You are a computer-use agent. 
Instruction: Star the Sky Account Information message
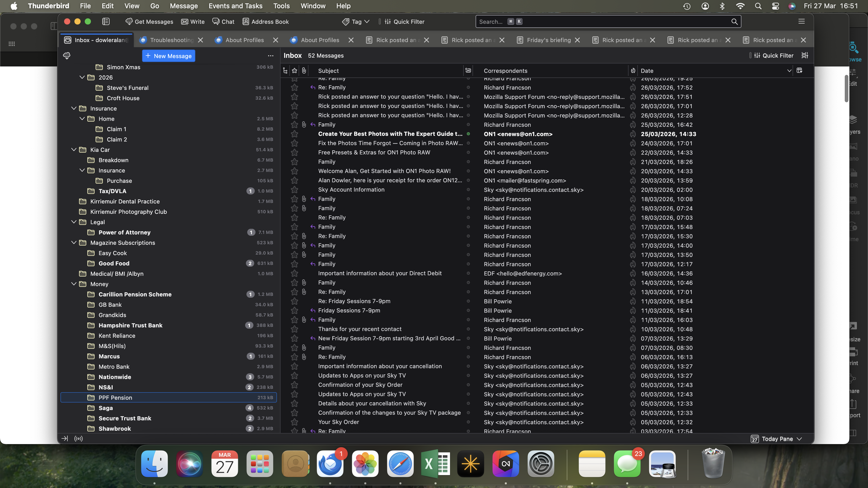click(x=295, y=190)
